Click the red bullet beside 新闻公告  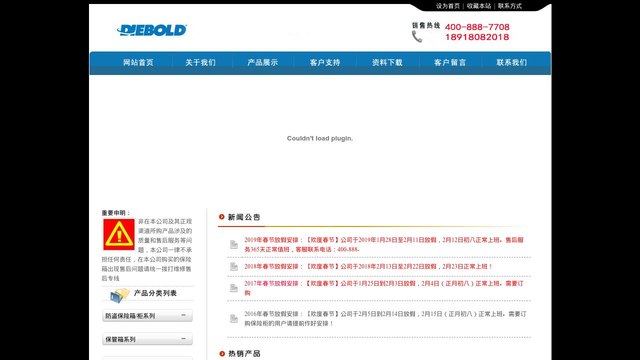coord(222,217)
